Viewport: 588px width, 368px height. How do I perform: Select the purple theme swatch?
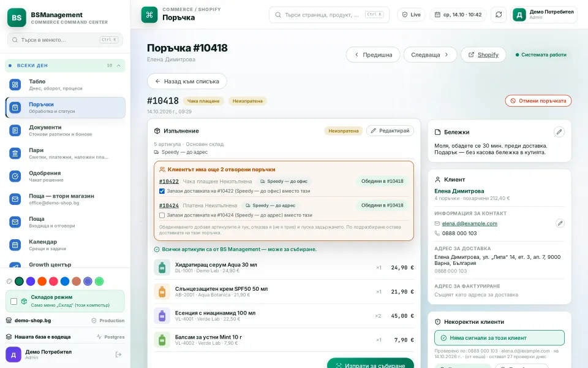coord(31,282)
